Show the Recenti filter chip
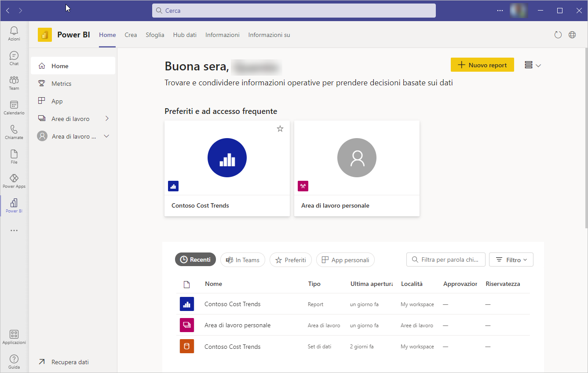Screen dimensions: 588x373 click(x=195, y=260)
